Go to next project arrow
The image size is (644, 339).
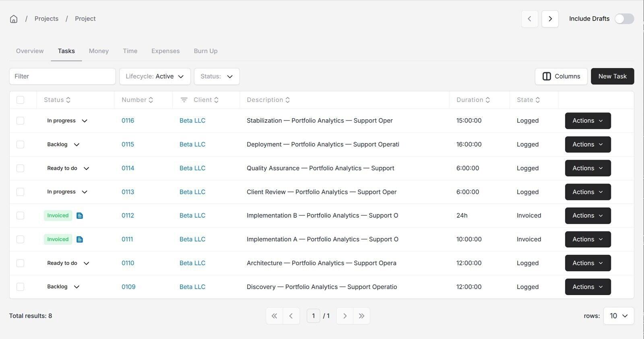coord(550,19)
